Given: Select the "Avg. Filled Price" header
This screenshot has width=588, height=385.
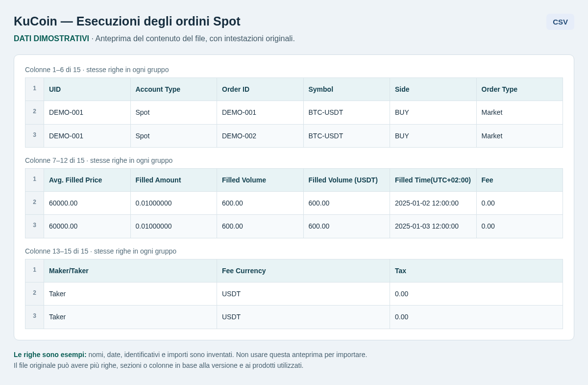Looking at the screenshot, I should [x=87, y=180].
